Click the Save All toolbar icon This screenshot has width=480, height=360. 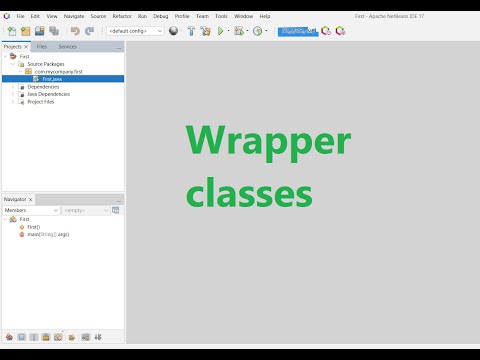(54, 31)
